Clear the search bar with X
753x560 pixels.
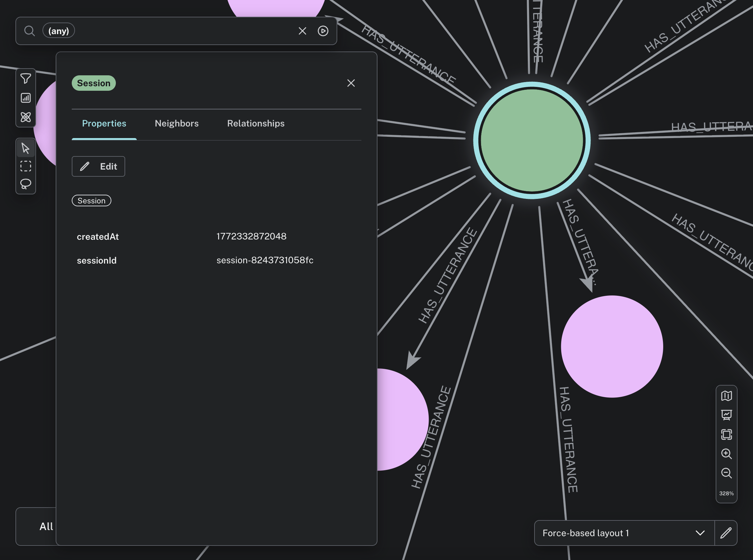tap(302, 31)
